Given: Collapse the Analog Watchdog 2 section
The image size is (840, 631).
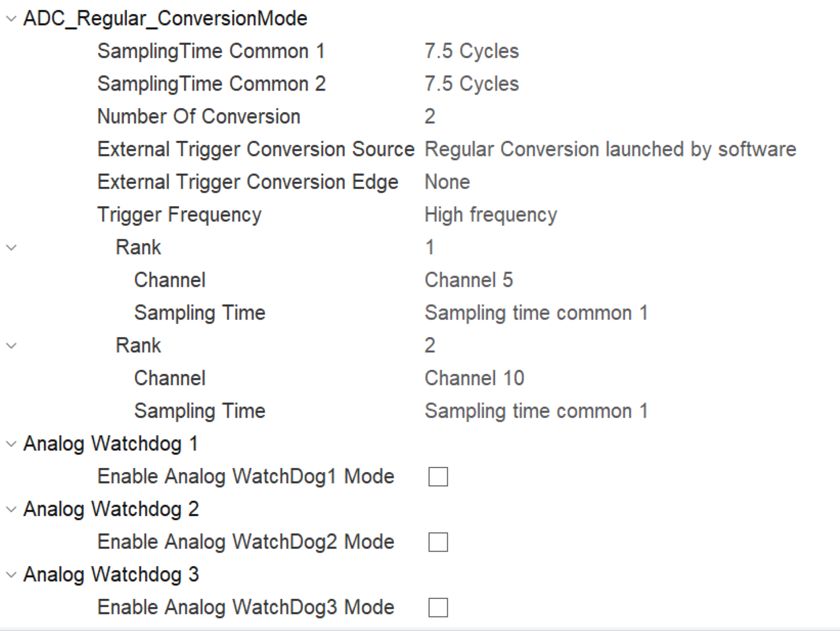Looking at the screenshot, I should (11, 509).
